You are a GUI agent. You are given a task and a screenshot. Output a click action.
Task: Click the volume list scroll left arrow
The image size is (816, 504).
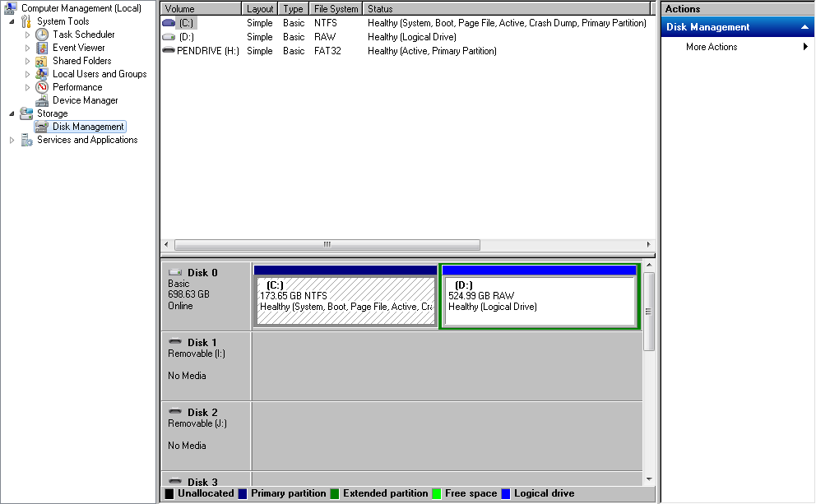click(x=166, y=244)
